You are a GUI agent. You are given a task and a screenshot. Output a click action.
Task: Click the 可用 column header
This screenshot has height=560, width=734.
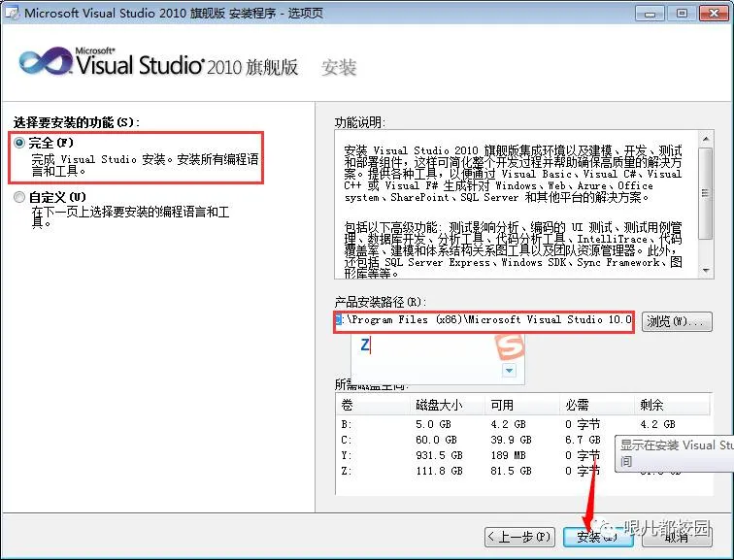(x=522, y=405)
